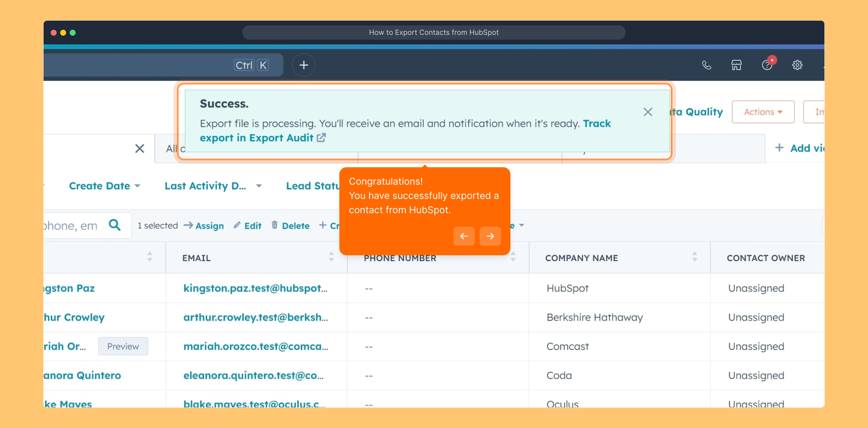Expand the Create Date filter
The height and width of the screenshot is (428, 868).
pyautogui.click(x=105, y=186)
